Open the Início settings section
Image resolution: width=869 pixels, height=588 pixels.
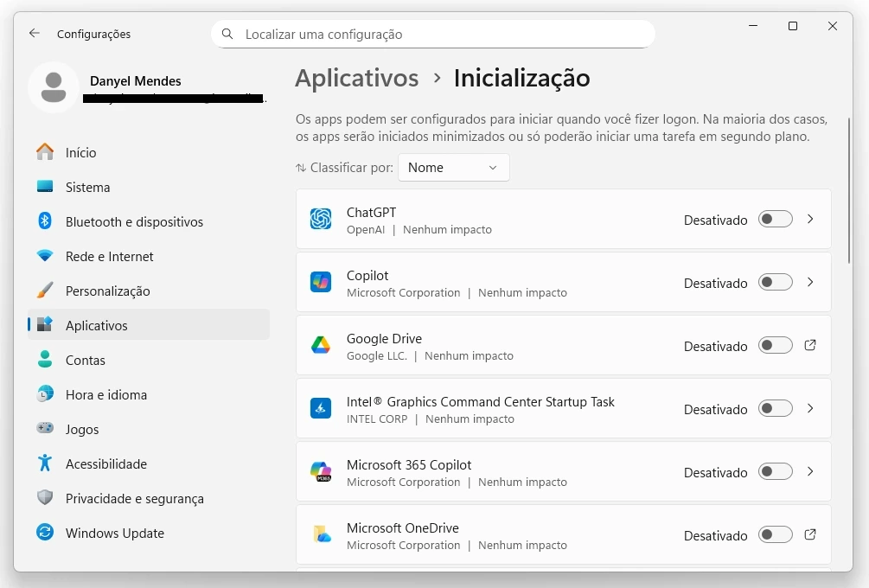point(149,152)
